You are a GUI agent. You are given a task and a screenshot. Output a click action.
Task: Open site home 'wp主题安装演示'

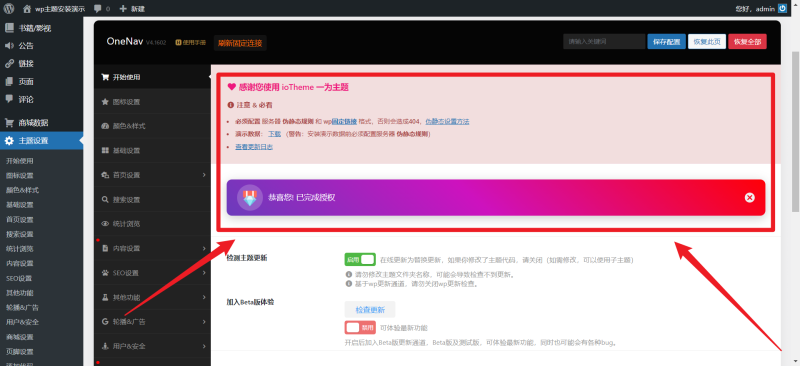pos(54,9)
